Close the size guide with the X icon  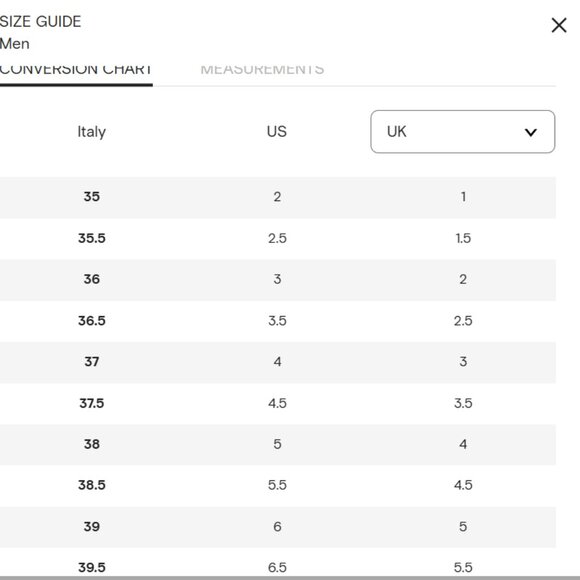pyautogui.click(x=559, y=25)
